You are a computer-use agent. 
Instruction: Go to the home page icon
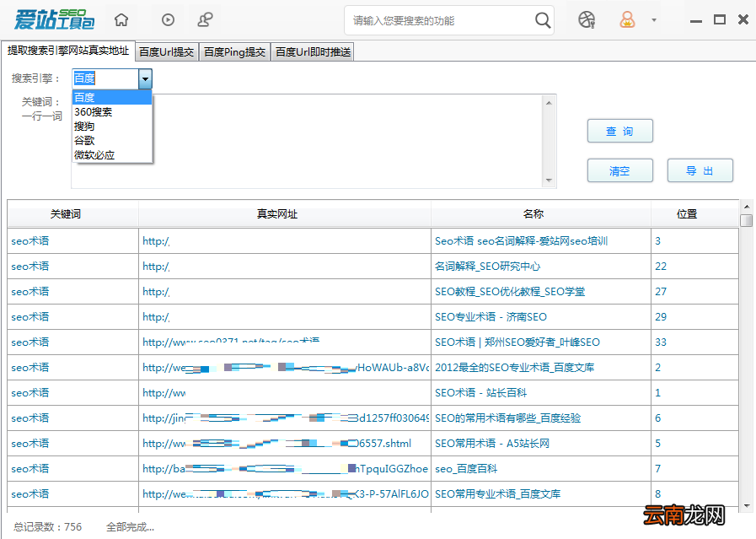pos(121,19)
